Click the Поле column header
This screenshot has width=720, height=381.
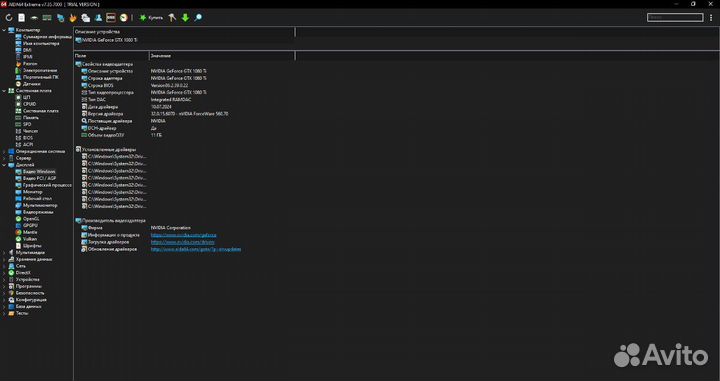pyautogui.click(x=111, y=56)
